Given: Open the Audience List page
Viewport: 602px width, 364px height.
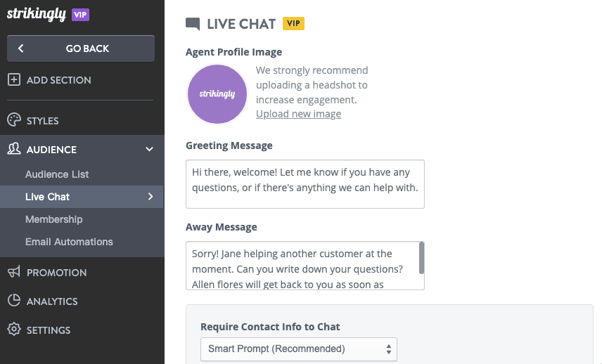Looking at the screenshot, I should 57,174.
